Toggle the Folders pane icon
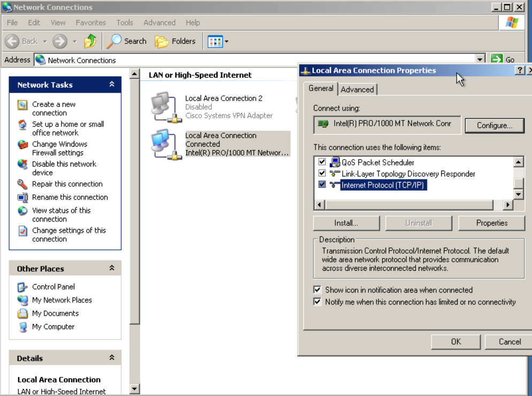 (161, 41)
